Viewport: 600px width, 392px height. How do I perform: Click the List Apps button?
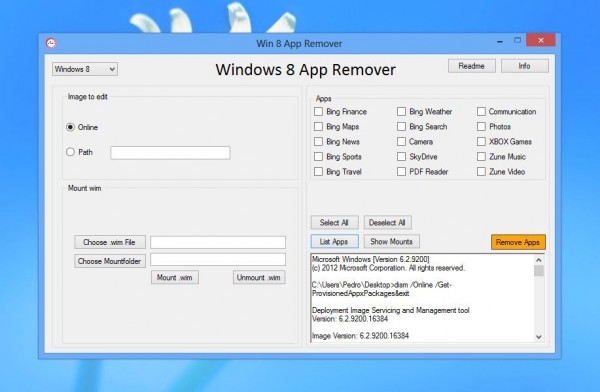tap(334, 242)
